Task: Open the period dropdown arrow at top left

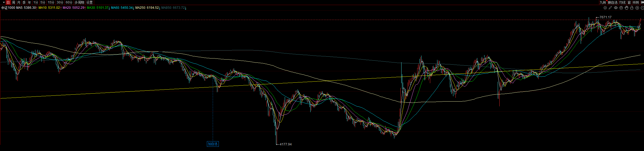Action: coord(4,2)
